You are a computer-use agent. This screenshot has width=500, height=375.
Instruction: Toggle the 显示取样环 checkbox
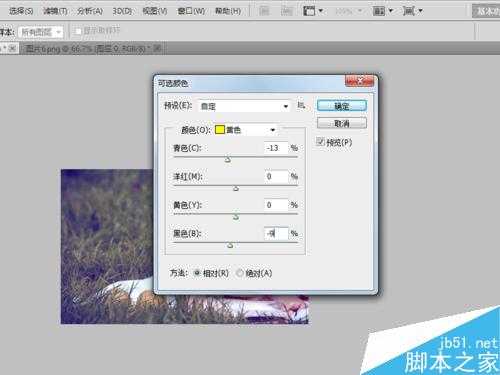pyautogui.click(x=78, y=31)
